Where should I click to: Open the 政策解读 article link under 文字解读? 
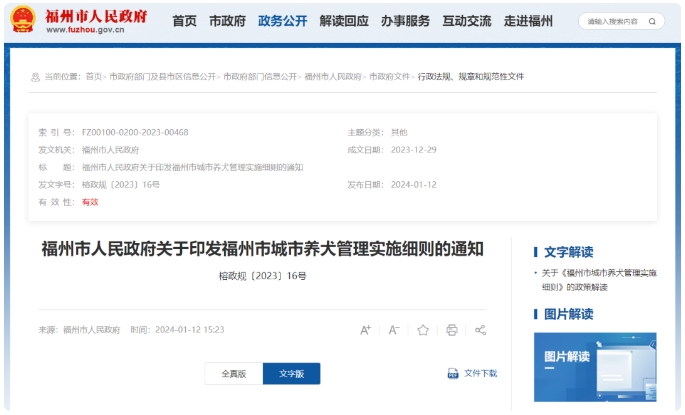(599, 280)
